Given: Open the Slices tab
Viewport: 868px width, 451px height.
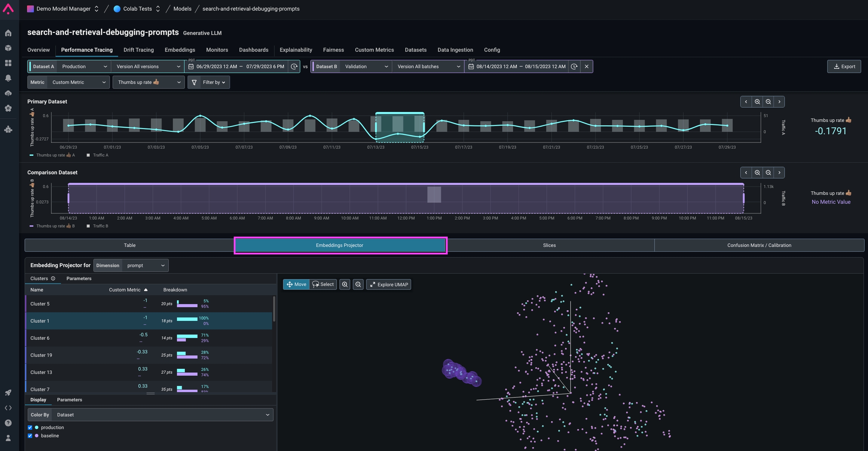Looking at the screenshot, I should [549, 245].
